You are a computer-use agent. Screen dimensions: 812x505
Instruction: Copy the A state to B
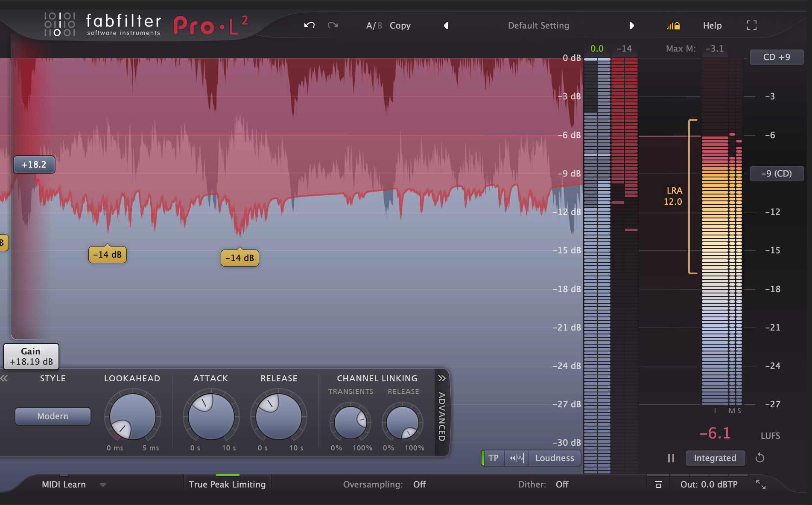[400, 26]
